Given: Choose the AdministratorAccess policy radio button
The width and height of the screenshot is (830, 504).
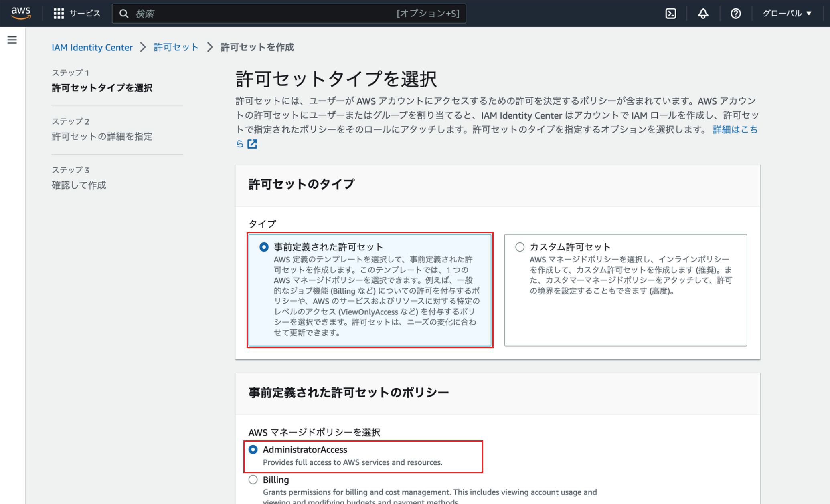Looking at the screenshot, I should coord(253,450).
